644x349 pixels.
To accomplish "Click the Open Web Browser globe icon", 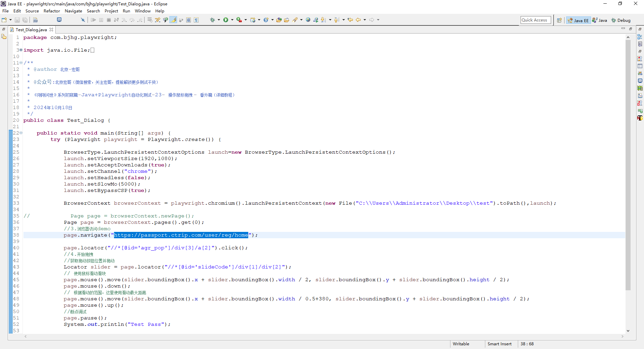I will click(308, 20).
